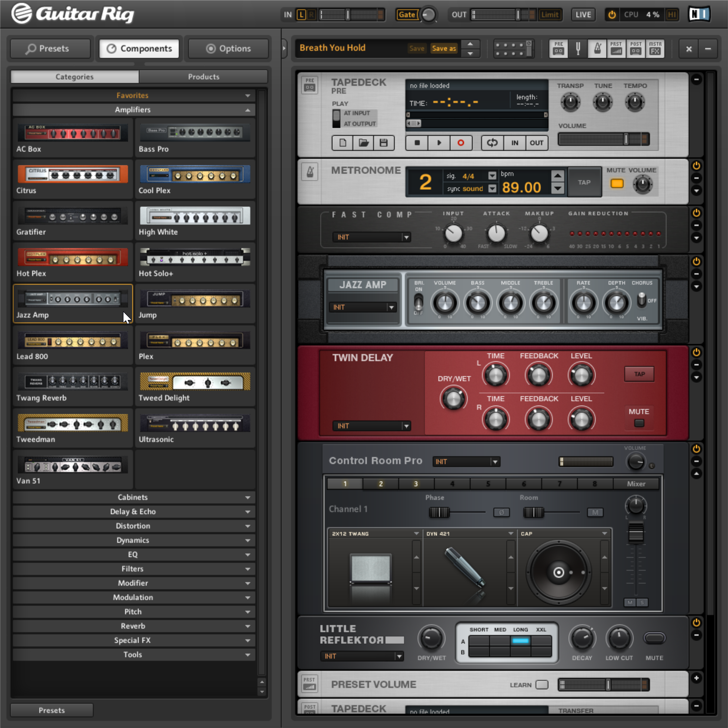Open Control Room Mixer tab
The width and height of the screenshot is (728, 728).
tap(636, 483)
